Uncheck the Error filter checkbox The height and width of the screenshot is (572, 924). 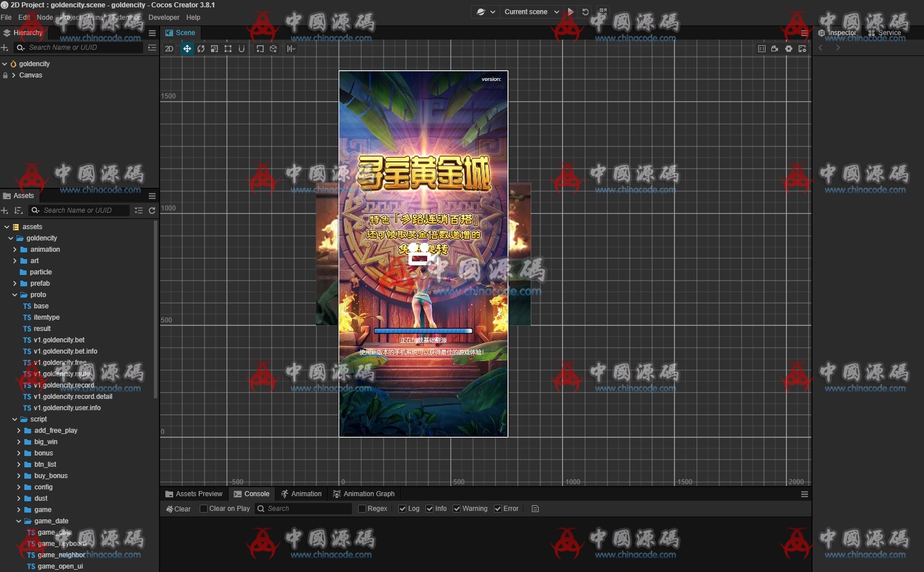click(498, 509)
